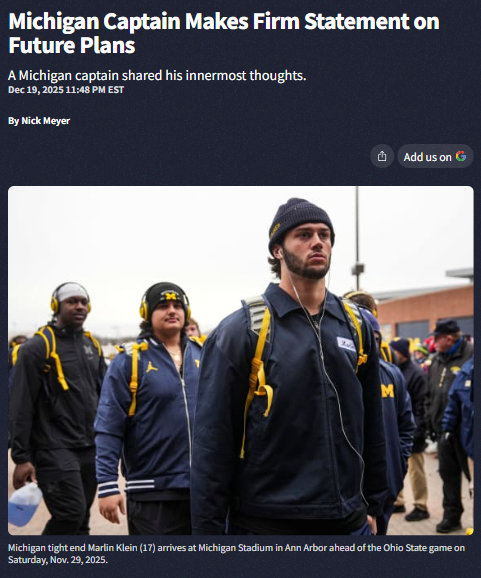This screenshot has height=578, width=481.
Task: Click the word "By" before author name
Action: (14, 121)
